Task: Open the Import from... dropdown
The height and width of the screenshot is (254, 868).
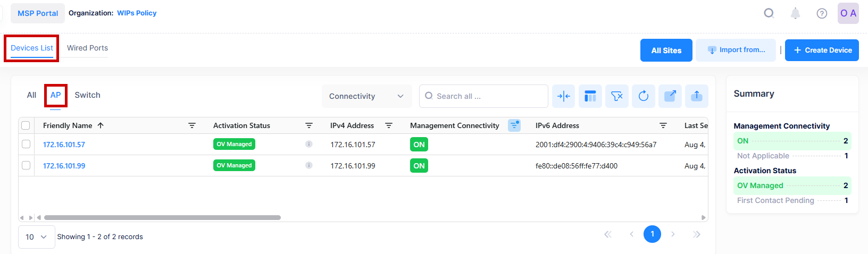Action: [x=736, y=50]
